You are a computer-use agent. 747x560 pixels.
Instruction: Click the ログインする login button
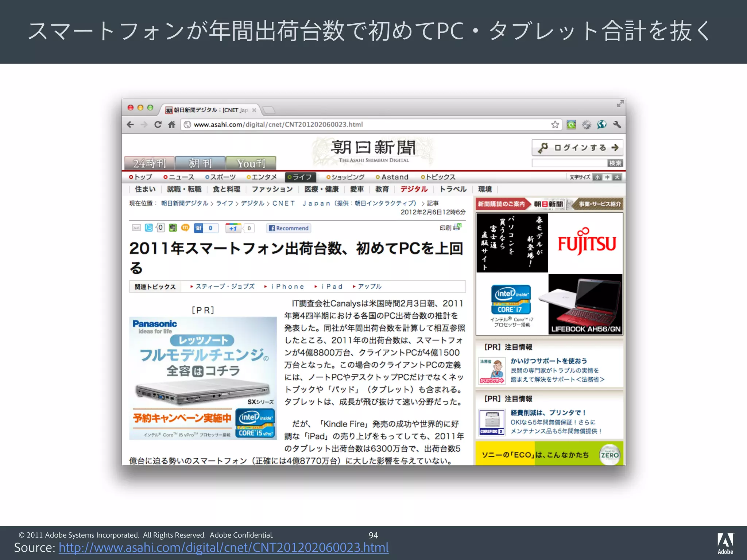[x=577, y=148]
